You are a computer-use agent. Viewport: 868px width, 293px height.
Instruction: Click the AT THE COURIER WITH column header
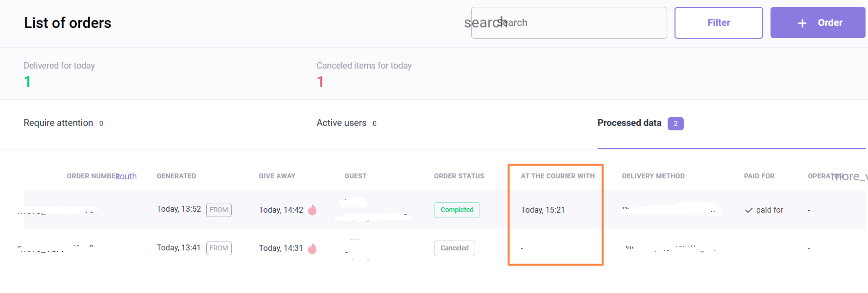pyautogui.click(x=557, y=176)
